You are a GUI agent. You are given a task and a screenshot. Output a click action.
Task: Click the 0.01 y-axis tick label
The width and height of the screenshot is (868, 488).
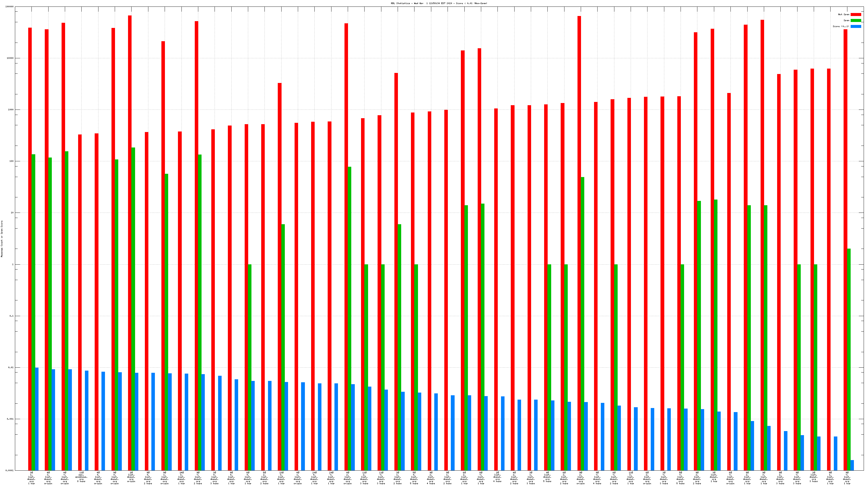(11, 367)
